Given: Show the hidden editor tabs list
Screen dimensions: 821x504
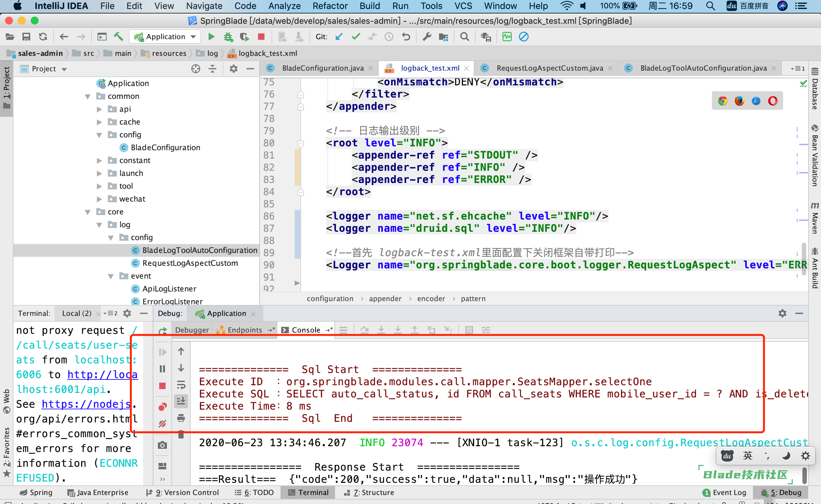Looking at the screenshot, I should coord(798,68).
